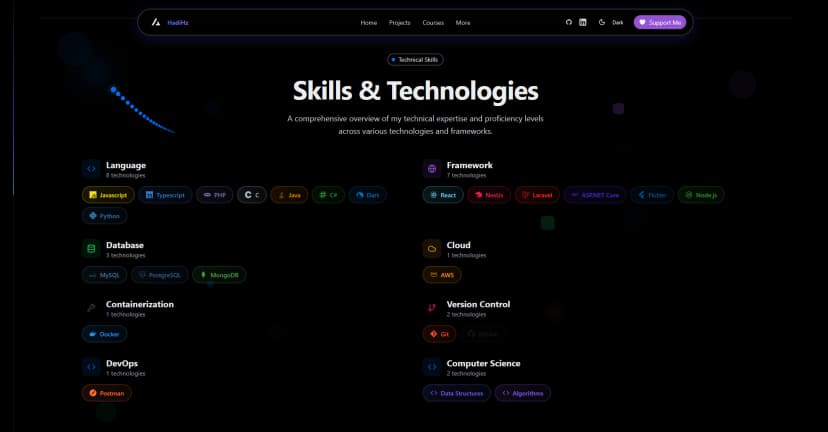
Task: Select the Data Structures chip
Action: point(457,393)
